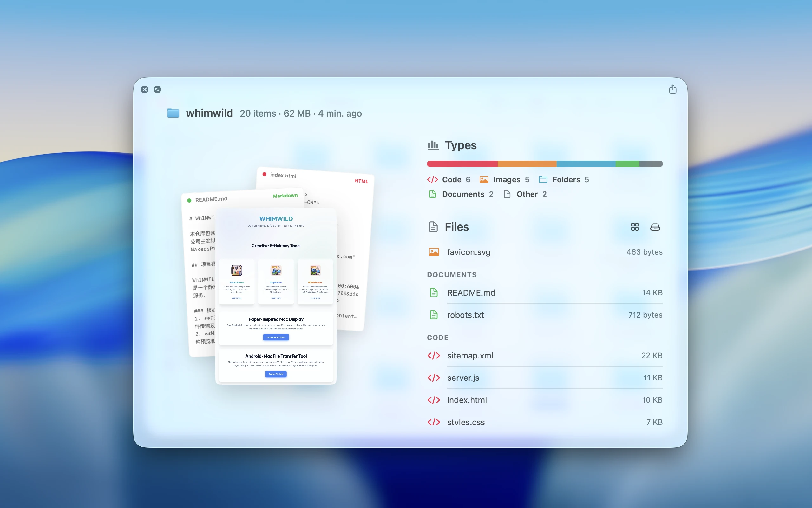
Task: Select the styles.css file name
Action: coord(466,422)
